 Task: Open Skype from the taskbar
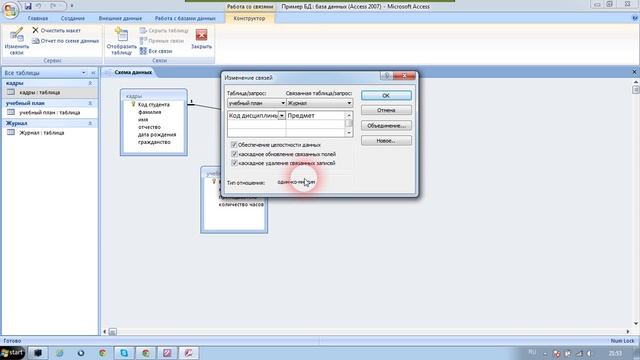click(x=124, y=353)
